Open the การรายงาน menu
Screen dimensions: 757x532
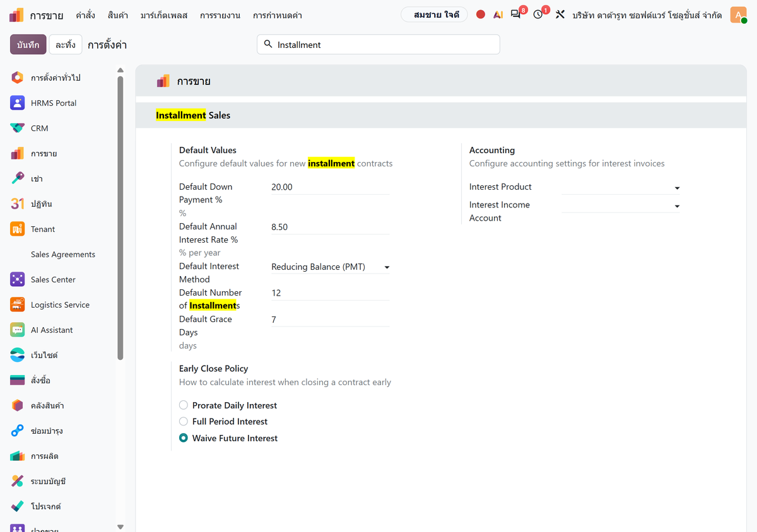pyautogui.click(x=220, y=14)
